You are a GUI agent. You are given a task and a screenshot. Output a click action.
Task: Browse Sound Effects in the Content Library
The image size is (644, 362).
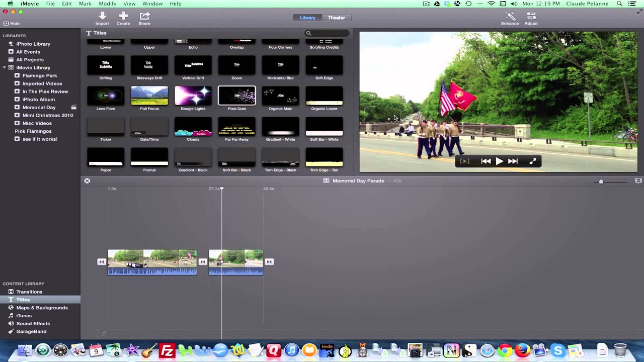[x=34, y=323]
